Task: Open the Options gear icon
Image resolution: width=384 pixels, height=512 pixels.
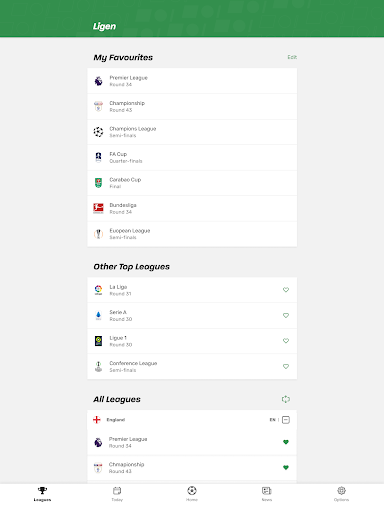Action: coord(341,490)
